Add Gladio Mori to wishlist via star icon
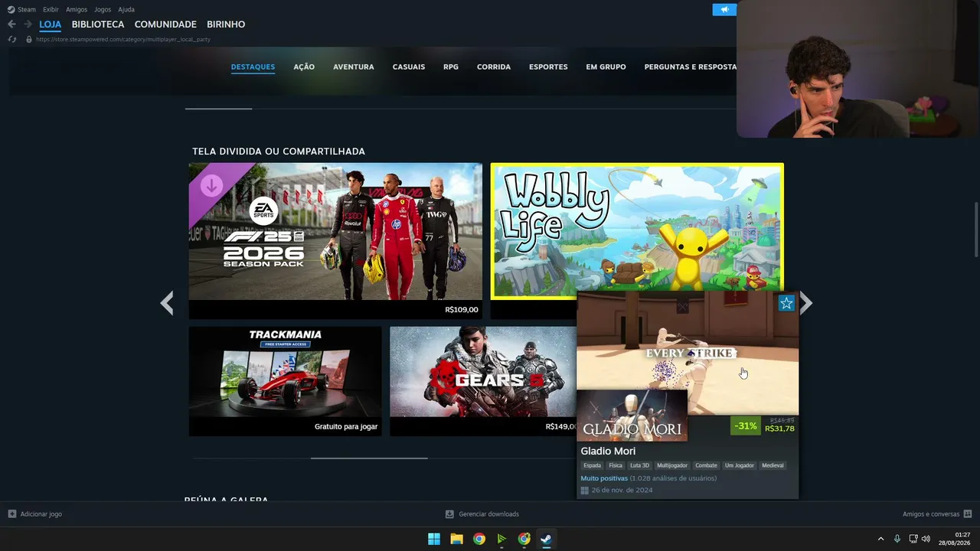980x551 pixels. 786,303
